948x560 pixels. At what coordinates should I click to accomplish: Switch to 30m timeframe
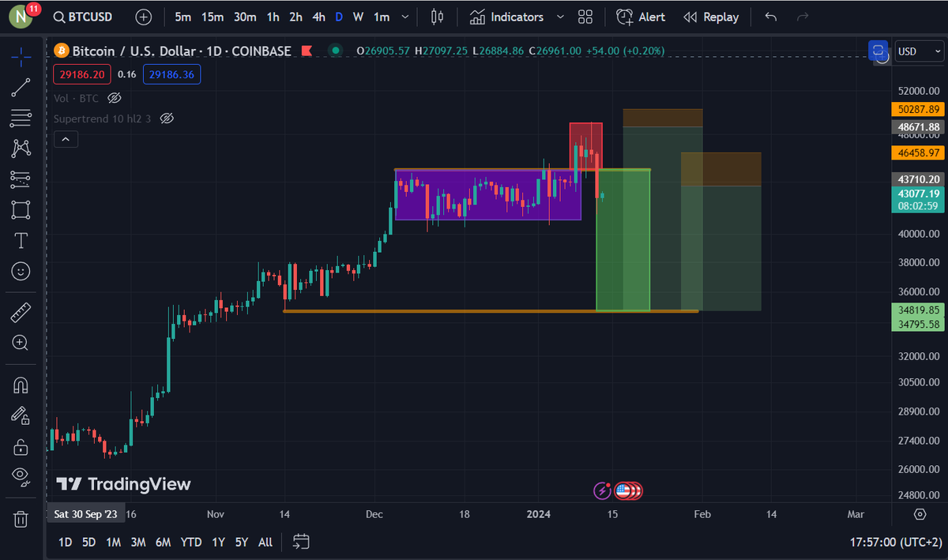pyautogui.click(x=244, y=17)
